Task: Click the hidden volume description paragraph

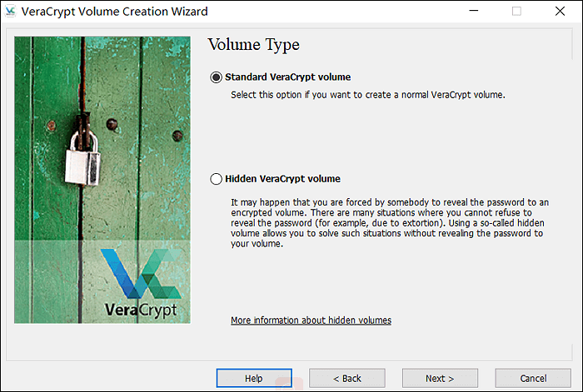Action: pos(391,223)
